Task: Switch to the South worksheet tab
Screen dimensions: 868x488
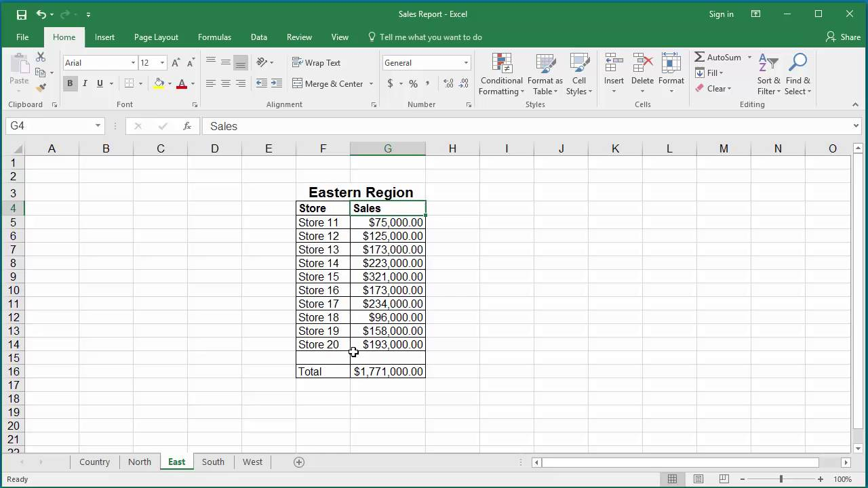Action: click(213, 462)
